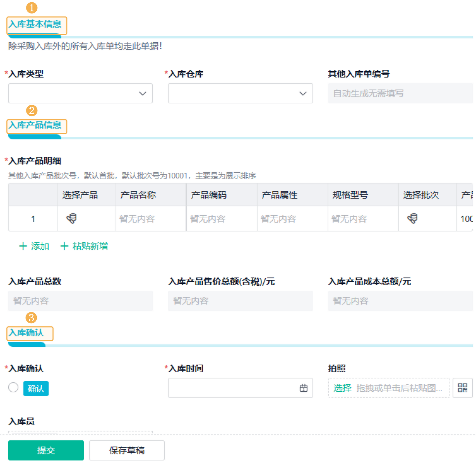476x463 pixels.
Task: Click 保存草稿 to save draft
Action: click(127, 450)
